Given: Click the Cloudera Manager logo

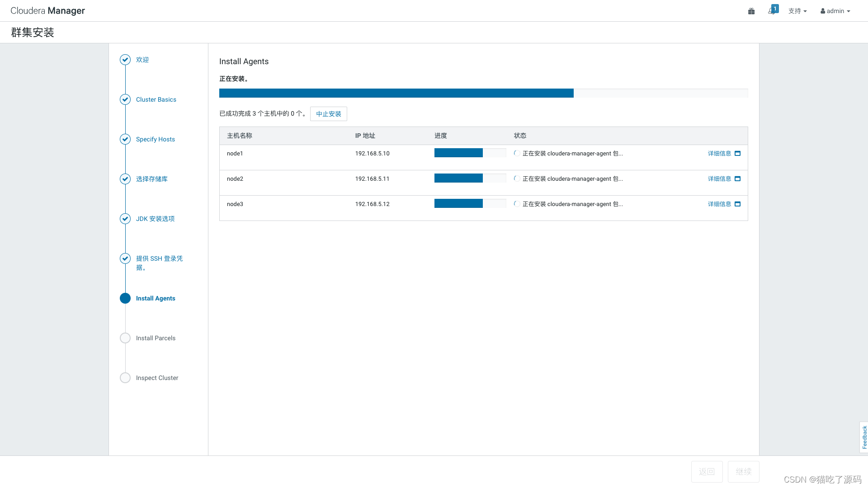Looking at the screenshot, I should [x=47, y=11].
